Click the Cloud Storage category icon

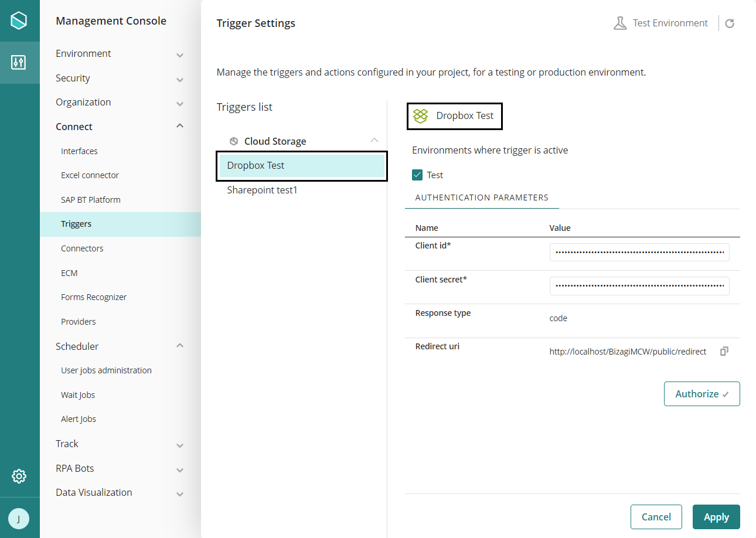tap(234, 141)
